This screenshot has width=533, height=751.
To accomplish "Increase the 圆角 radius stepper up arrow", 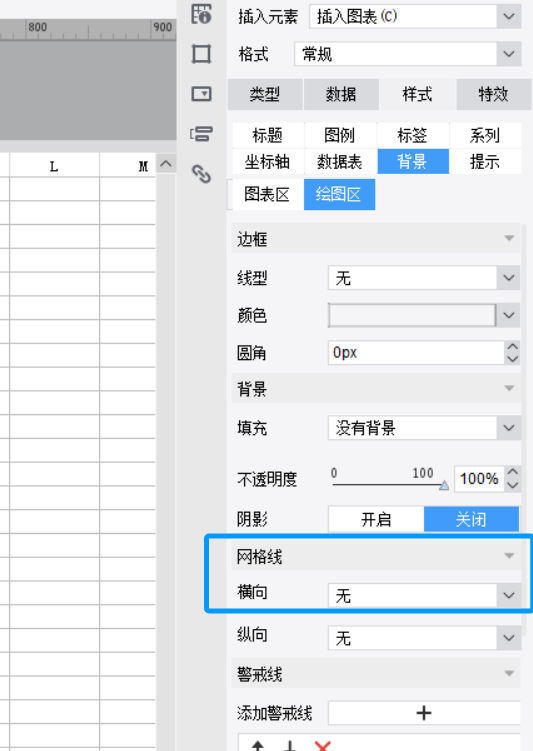I will point(513,347).
